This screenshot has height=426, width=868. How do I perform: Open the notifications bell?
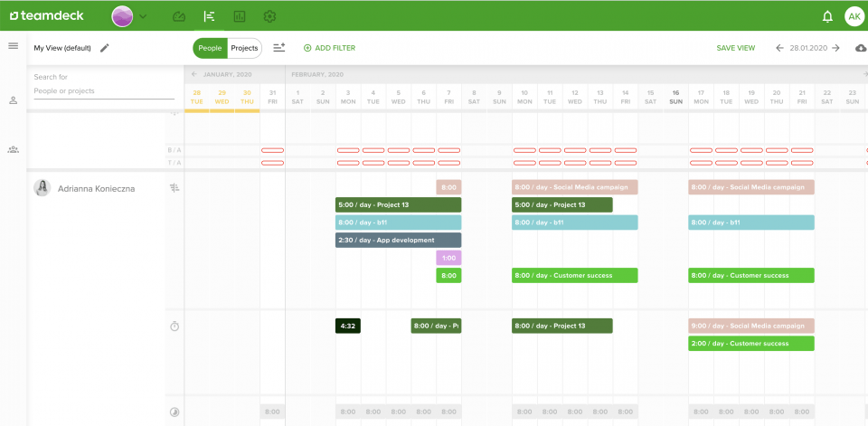[827, 16]
